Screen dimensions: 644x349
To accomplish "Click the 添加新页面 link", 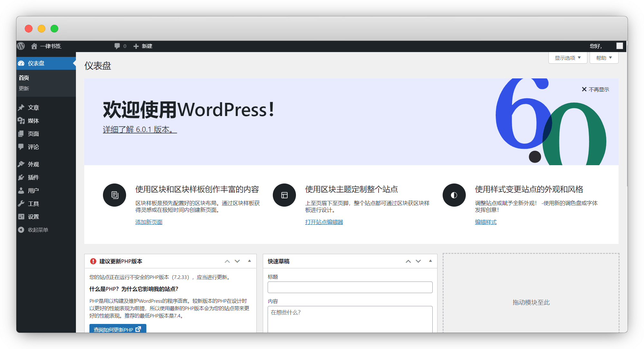I will 149,222.
